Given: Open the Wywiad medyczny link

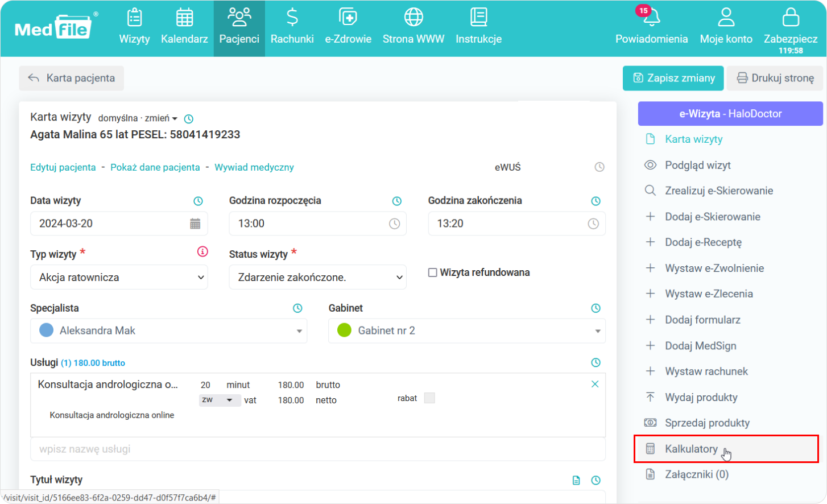Looking at the screenshot, I should 254,167.
